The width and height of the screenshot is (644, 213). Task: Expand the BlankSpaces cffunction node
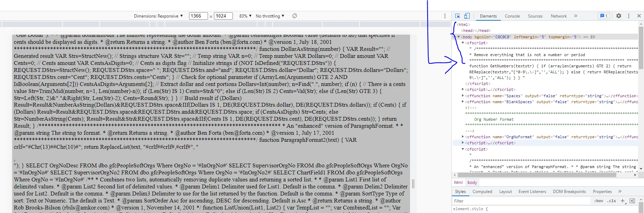pyautogui.click(x=463, y=102)
